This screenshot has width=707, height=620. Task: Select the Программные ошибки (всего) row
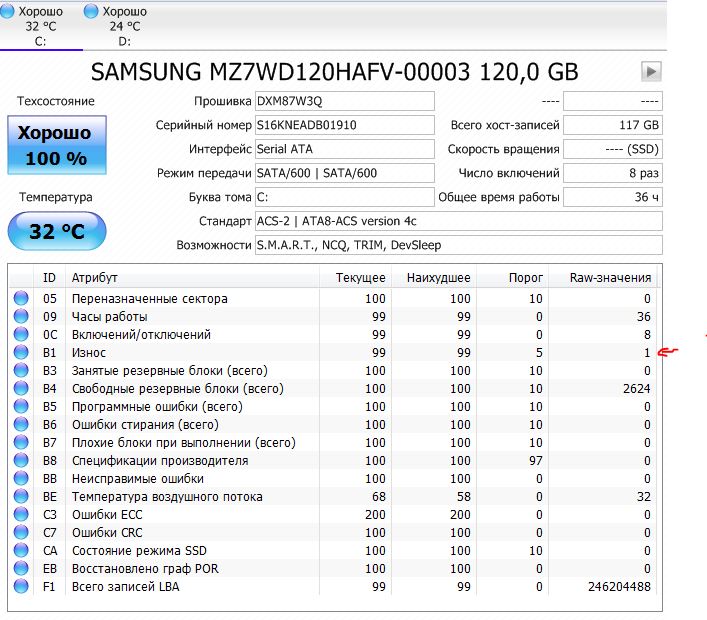[333, 407]
